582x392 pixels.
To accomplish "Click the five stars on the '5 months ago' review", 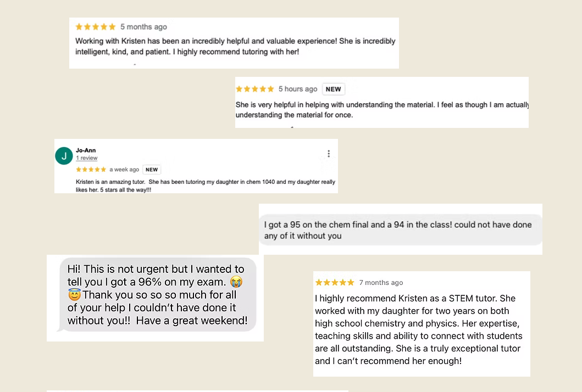I will point(96,26).
